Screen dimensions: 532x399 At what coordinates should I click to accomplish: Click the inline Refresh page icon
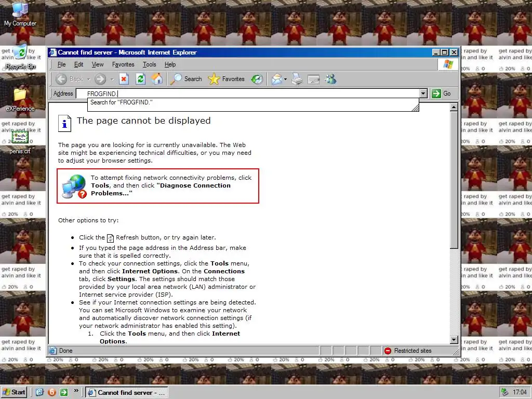click(110, 238)
